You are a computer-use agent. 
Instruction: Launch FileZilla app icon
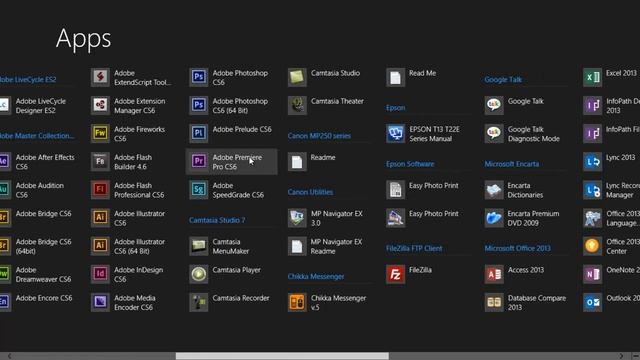(x=396, y=274)
